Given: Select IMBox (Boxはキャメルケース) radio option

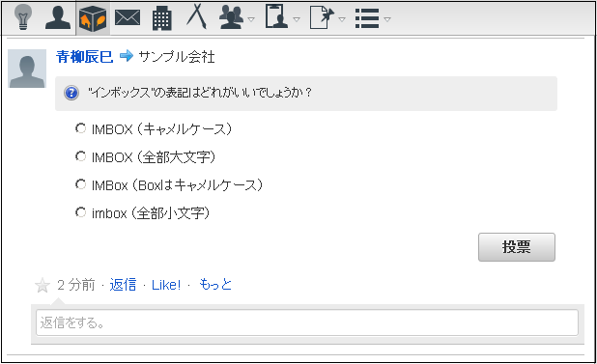Looking at the screenshot, I should 80,184.
